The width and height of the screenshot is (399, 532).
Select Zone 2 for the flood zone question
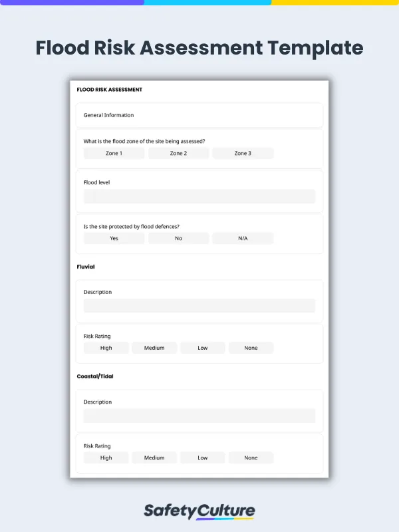(x=178, y=153)
